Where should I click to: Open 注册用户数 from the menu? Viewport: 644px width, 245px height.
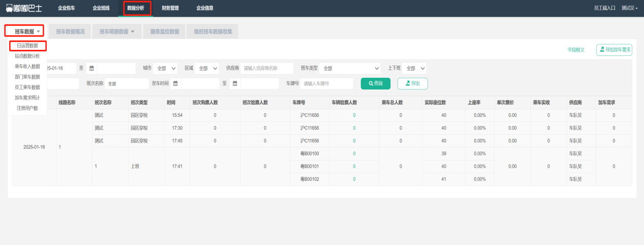coord(27,108)
